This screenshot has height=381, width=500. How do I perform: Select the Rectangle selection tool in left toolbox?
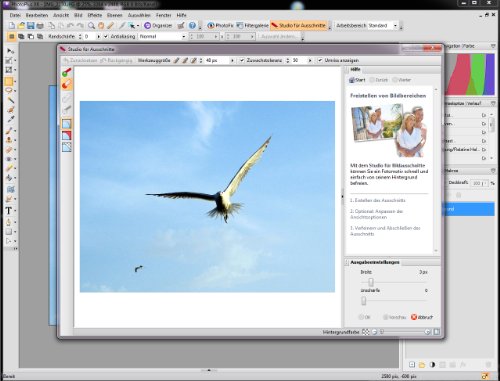(x=9, y=81)
